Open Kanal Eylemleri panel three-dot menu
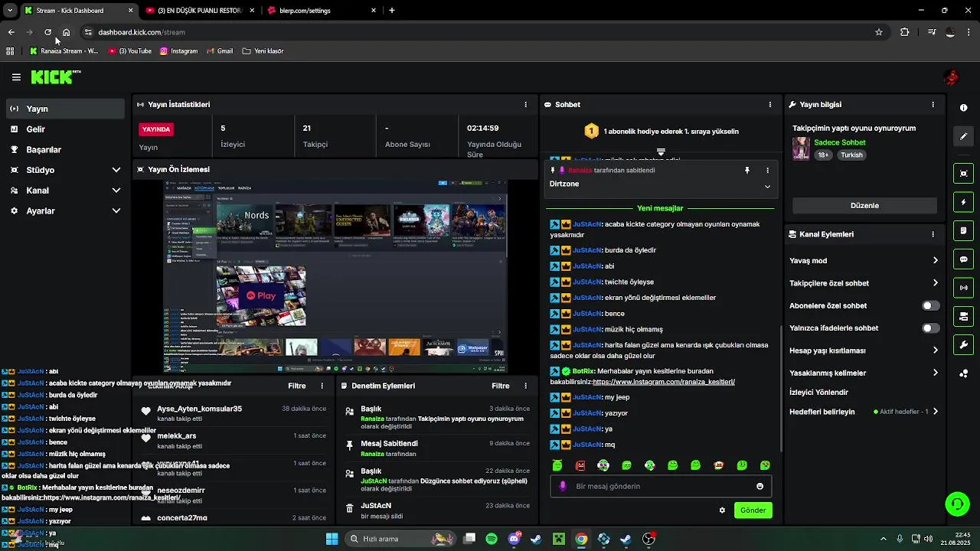This screenshot has height=551, width=980. 933,234
